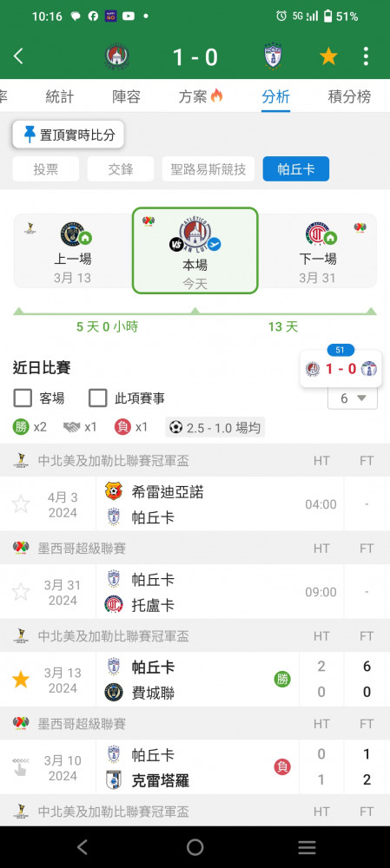The width and height of the screenshot is (390, 868).
Task: Enable the 客場 checkbox
Action: click(23, 398)
